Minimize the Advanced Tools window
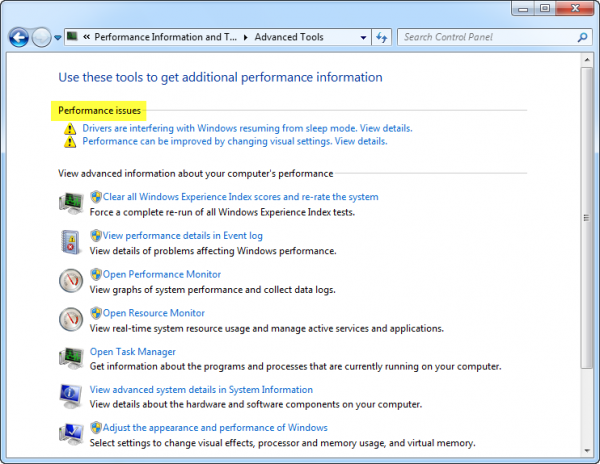Viewport: 600px width, 464px height. coord(523,8)
